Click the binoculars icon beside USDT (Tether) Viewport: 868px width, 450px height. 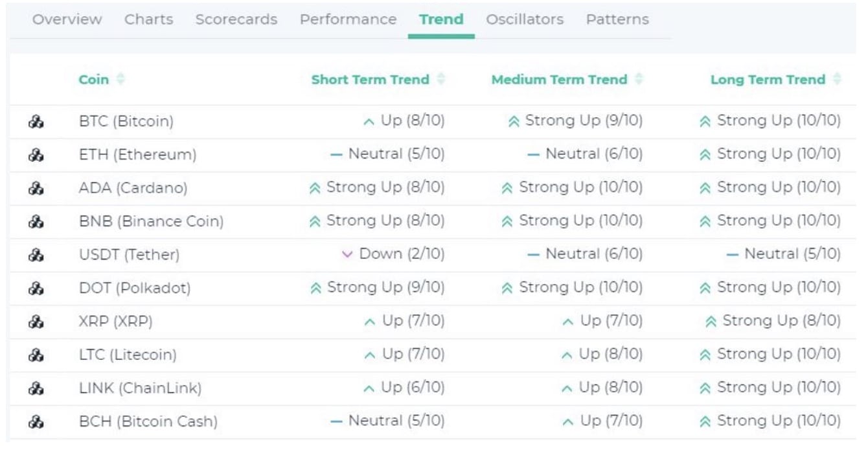pos(36,255)
